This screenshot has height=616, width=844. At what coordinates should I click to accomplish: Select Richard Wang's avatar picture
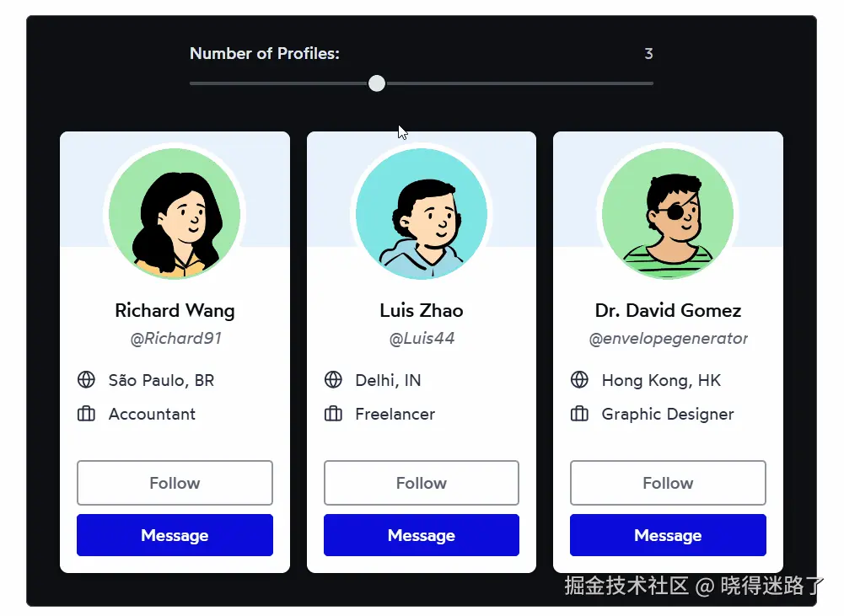tap(175, 214)
